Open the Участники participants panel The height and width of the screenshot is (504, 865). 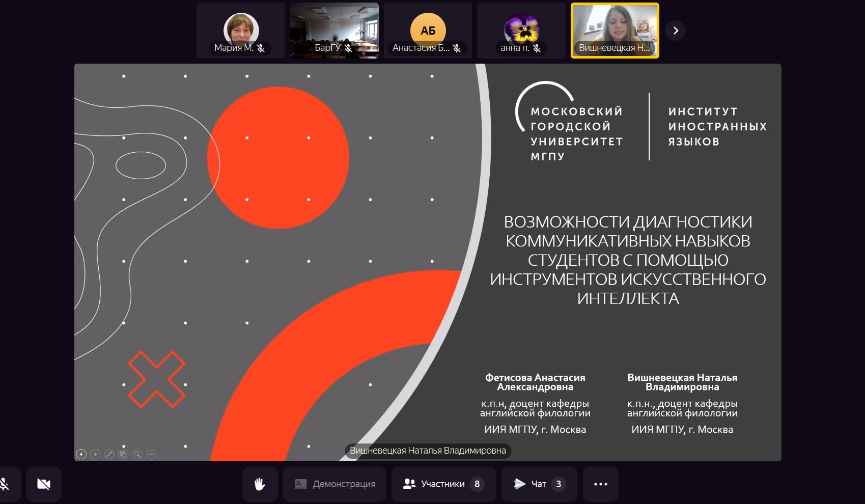click(x=443, y=484)
